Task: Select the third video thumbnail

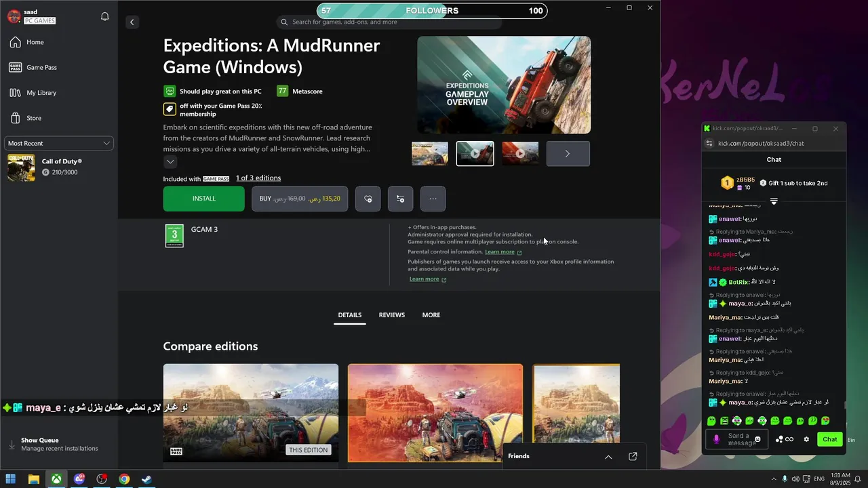Action: point(520,153)
